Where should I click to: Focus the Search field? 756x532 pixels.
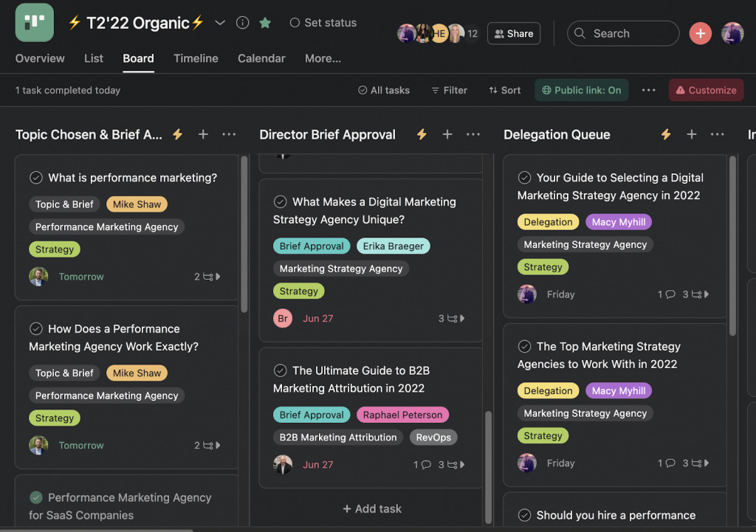coord(623,33)
